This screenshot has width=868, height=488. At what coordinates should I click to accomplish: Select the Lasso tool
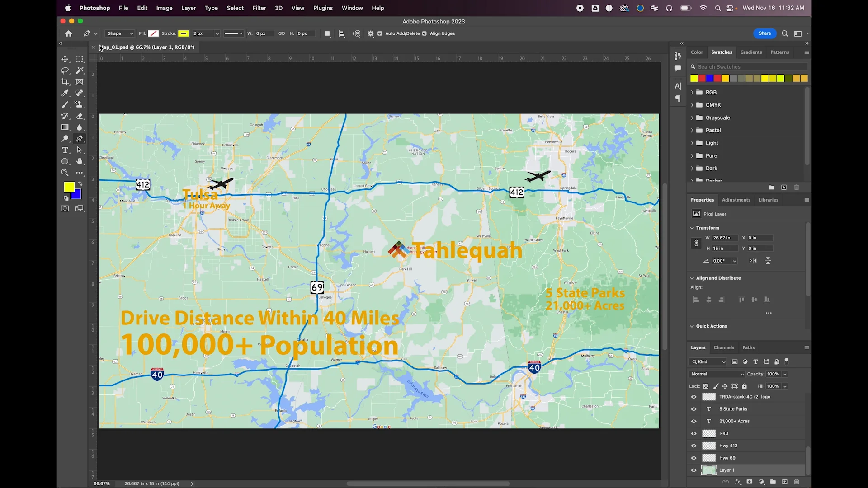point(65,70)
